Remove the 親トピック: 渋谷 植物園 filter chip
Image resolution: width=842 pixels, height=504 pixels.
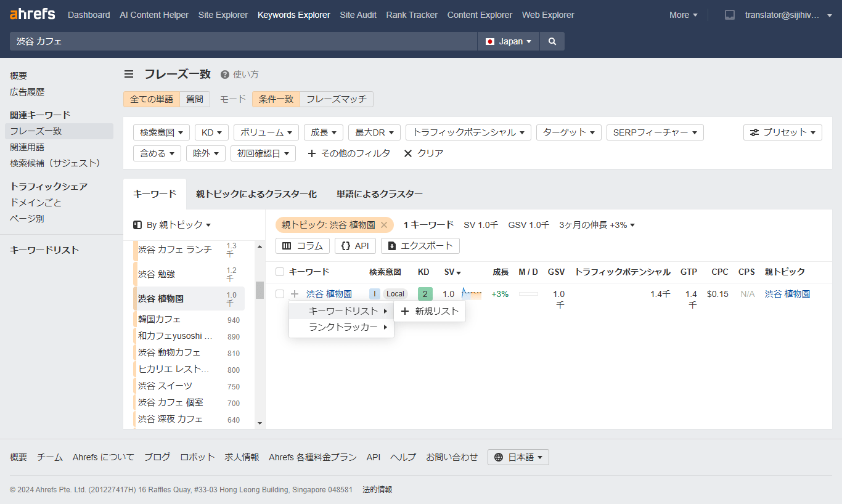click(384, 225)
